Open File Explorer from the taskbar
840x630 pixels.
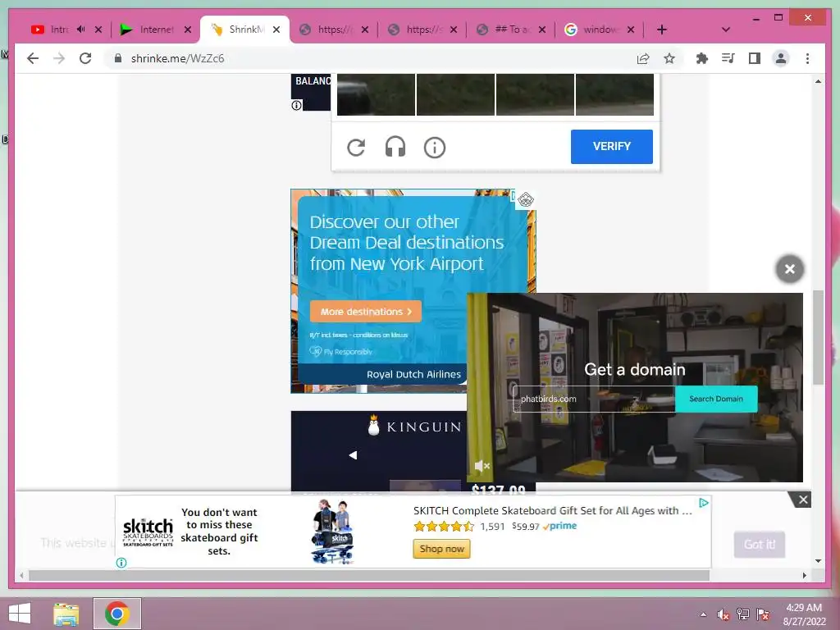[x=66, y=614]
